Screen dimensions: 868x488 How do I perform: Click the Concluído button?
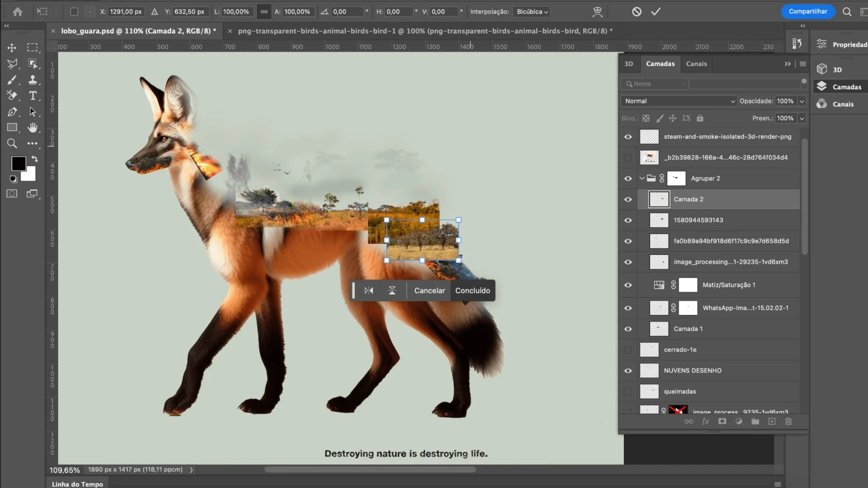coord(472,291)
